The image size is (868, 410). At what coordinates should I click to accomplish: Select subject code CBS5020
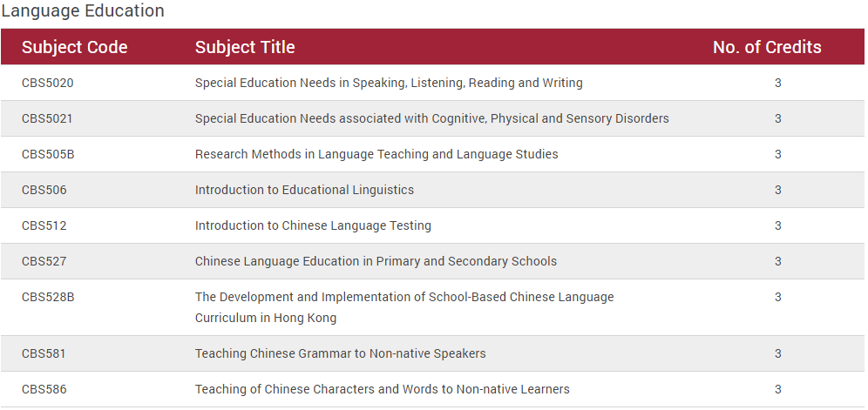tap(48, 83)
